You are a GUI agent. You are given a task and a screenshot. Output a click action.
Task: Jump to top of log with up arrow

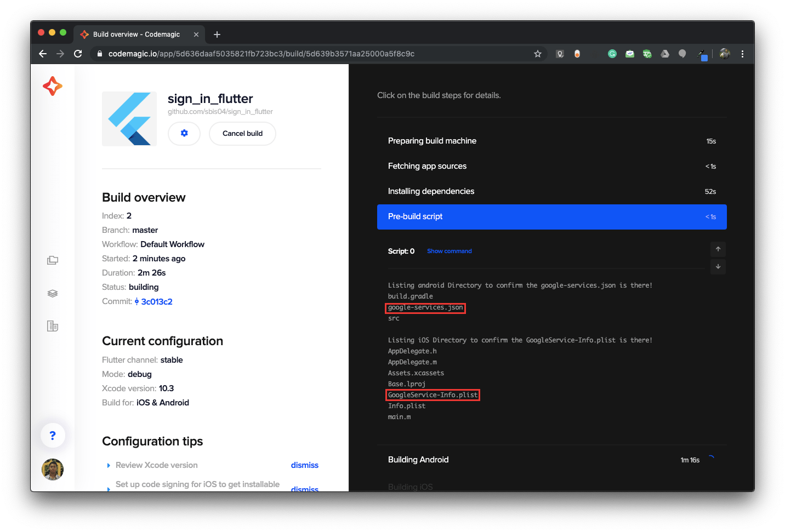pyautogui.click(x=718, y=249)
